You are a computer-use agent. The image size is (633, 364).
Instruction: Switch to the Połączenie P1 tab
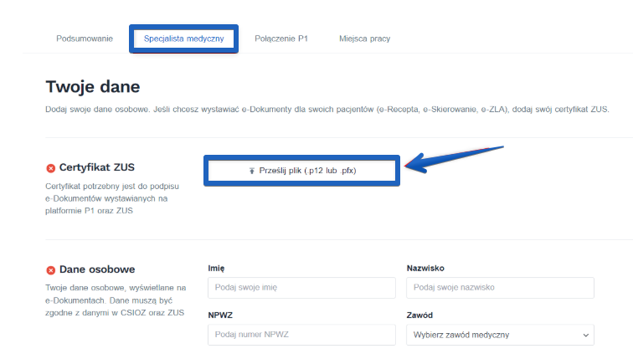281,38
